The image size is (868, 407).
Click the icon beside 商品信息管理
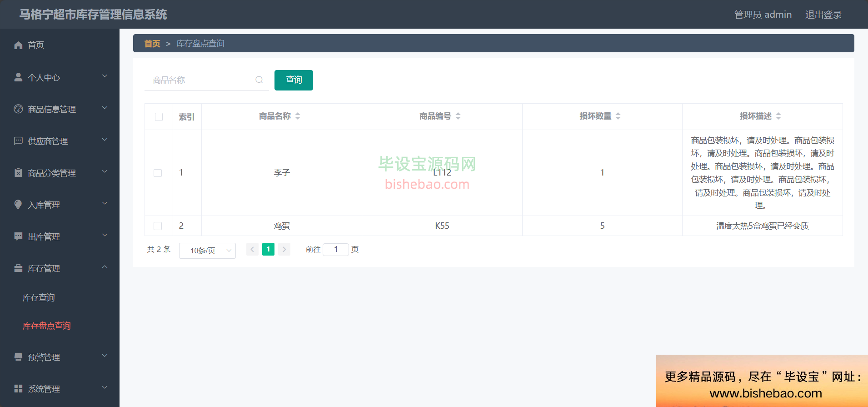pos(18,109)
